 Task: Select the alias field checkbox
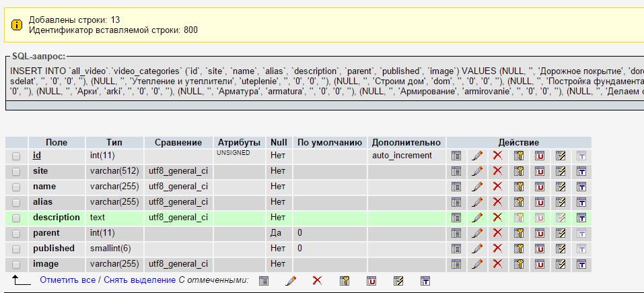point(16,203)
